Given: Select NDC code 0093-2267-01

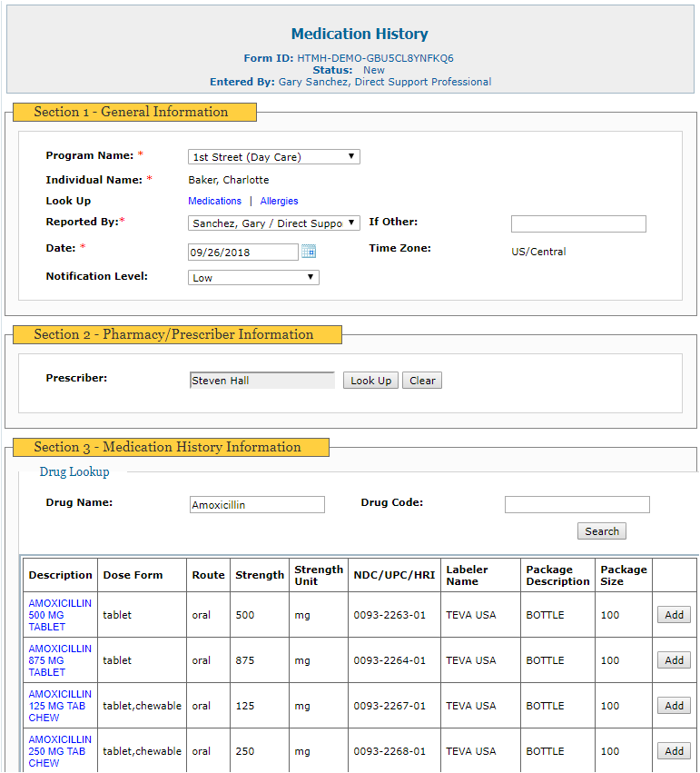Looking at the screenshot, I should click(x=389, y=706).
